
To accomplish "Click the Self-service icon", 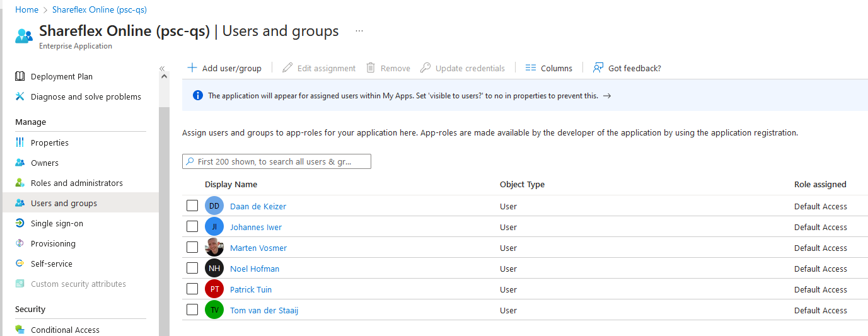I will [x=20, y=264].
